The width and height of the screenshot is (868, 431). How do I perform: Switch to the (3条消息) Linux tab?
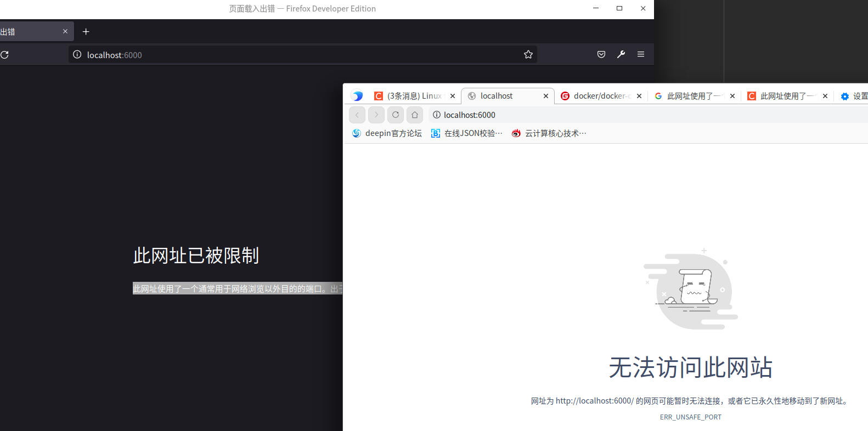tap(414, 96)
